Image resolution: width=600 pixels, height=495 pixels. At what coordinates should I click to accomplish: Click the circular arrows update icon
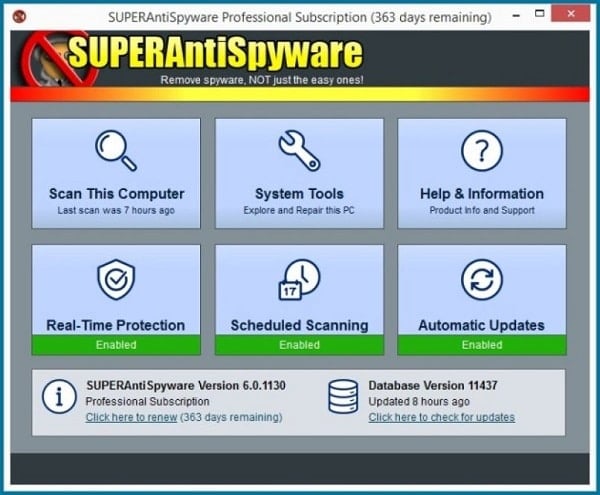481,281
